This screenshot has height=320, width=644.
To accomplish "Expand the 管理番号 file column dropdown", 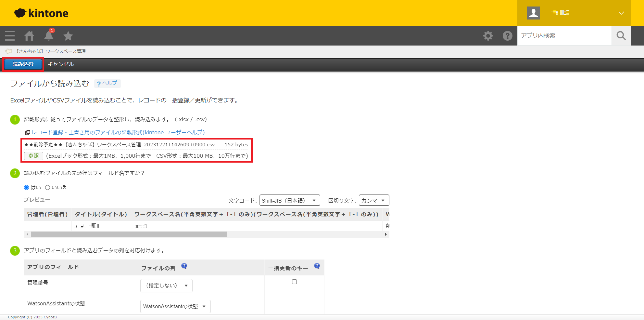I will 166,286.
